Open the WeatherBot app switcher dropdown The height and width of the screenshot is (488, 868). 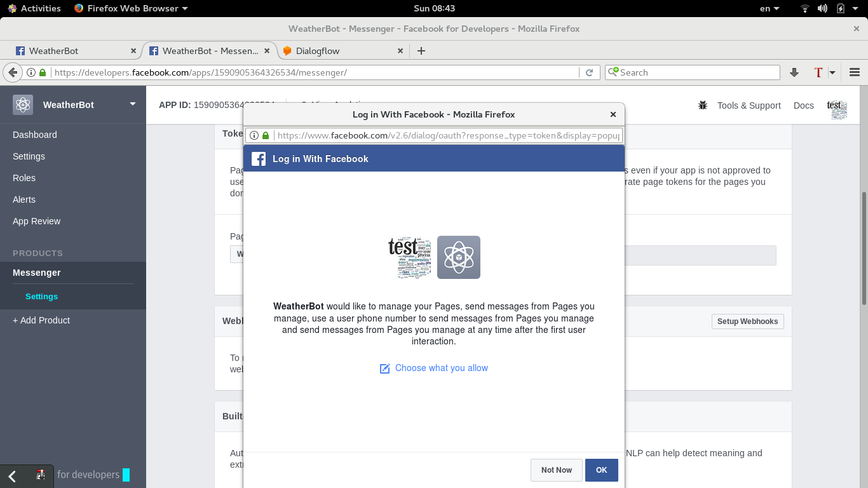click(x=133, y=104)
